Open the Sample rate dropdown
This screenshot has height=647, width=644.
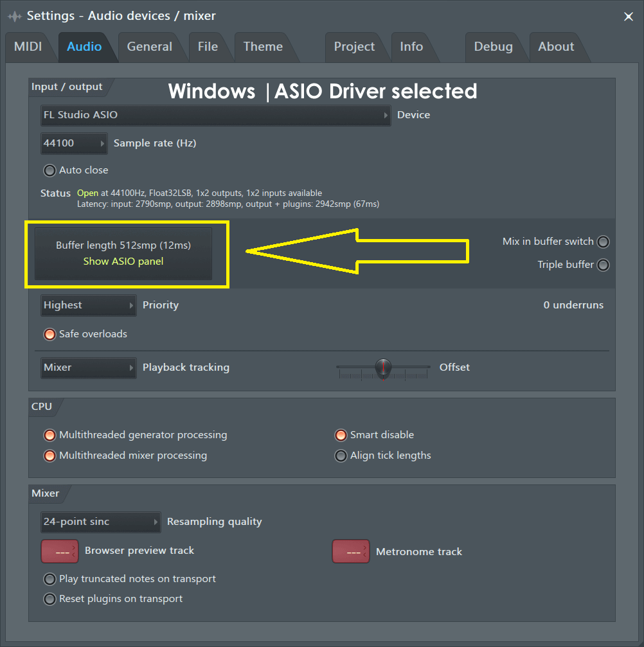73,143
